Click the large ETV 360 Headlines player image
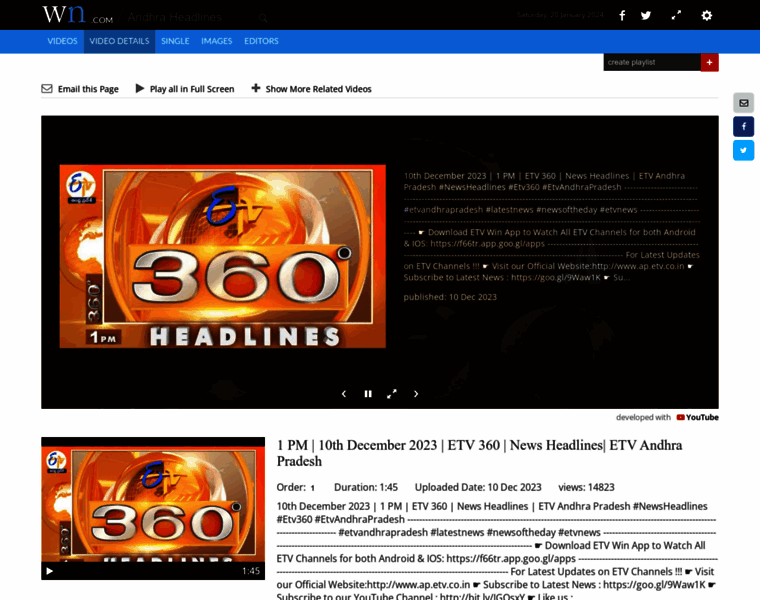 pos(222,256)
